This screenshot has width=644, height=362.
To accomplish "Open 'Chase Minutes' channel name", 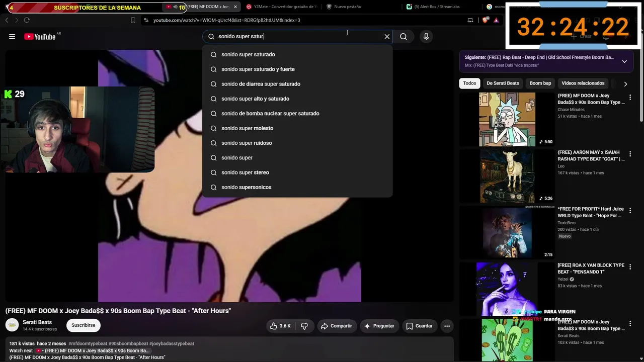I will tap(571, 110).
